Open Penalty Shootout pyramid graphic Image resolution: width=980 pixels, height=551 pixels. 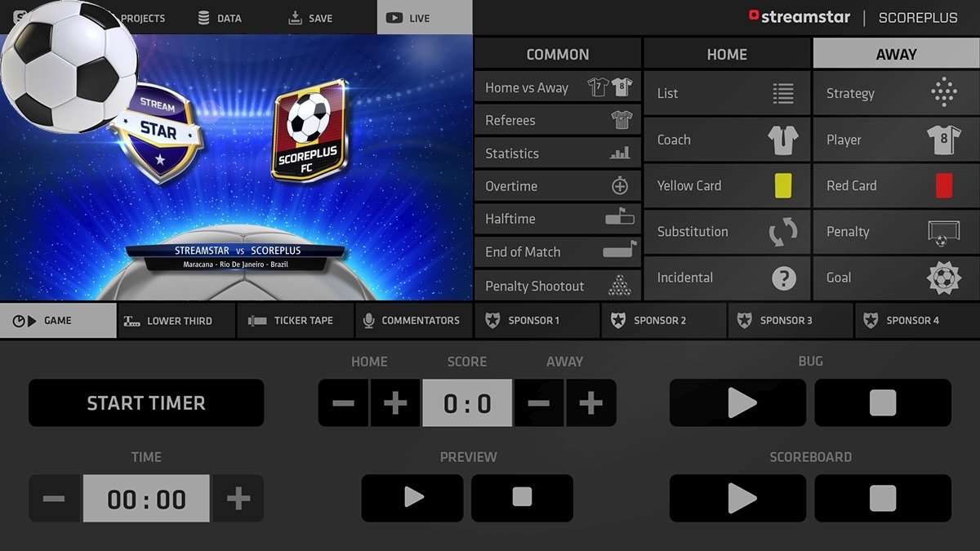pos(558,286)
